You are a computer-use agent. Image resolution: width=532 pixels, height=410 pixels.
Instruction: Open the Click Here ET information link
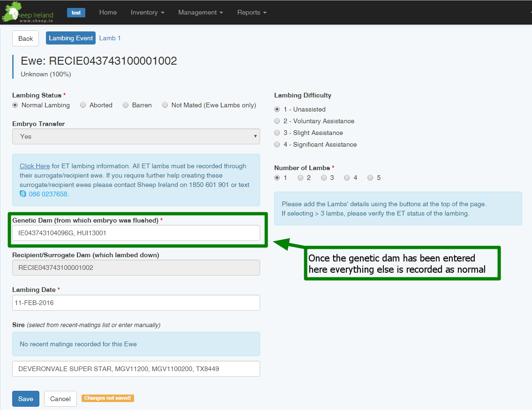point(35,166)
